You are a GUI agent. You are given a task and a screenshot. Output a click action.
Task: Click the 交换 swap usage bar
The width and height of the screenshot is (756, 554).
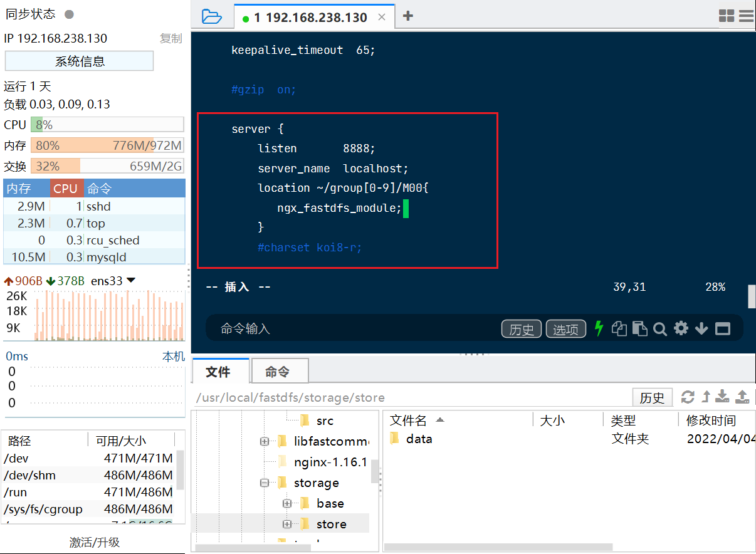coord(107,166)
